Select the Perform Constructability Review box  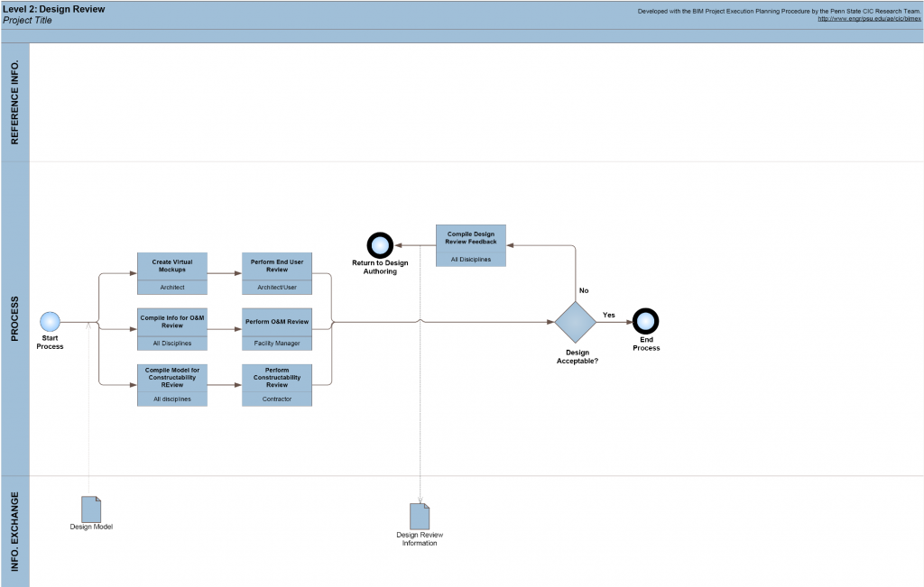(x=277, y=384)
